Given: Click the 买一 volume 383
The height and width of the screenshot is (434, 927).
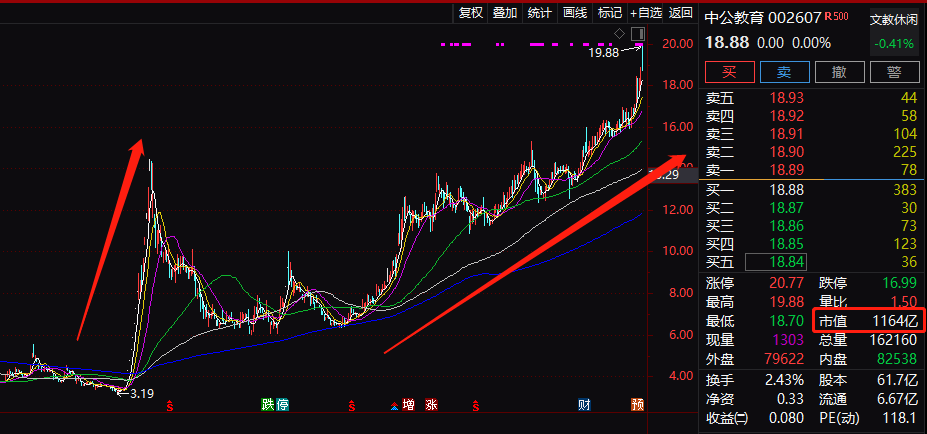Looking at the screenshot, I should 903,190.
